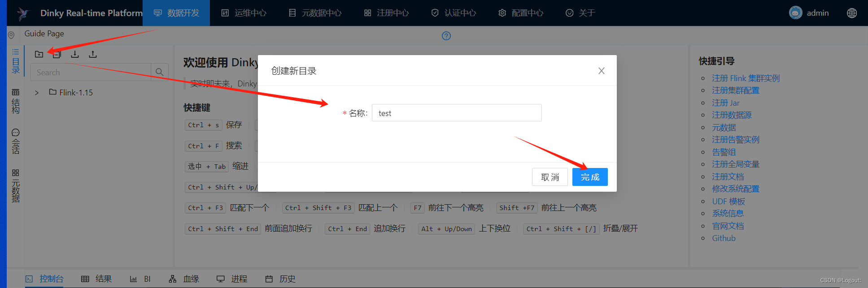Click the 完成 finish button

tap(590, 177)
